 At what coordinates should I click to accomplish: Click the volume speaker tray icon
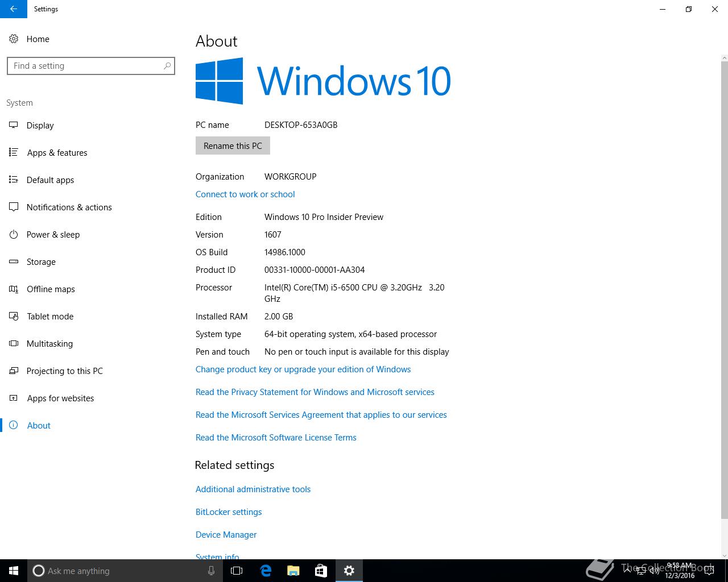(x=654, y=571)
